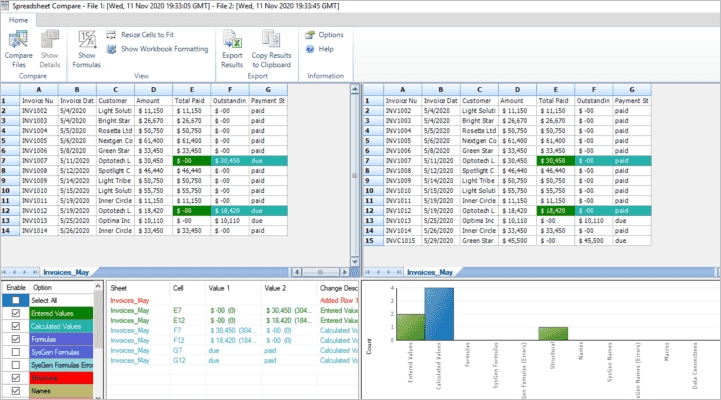Click the Spreadsheet Compare app icon in the title bar

coord(5,6)
